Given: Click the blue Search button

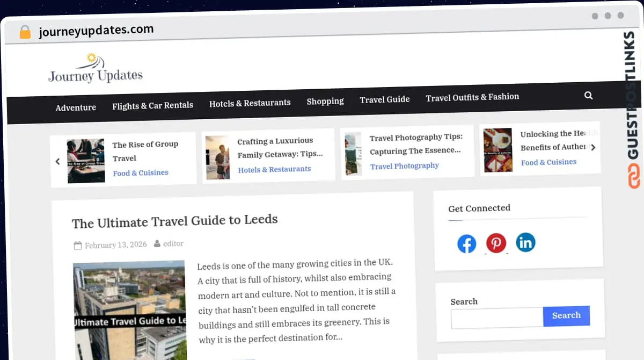Looking at the screenshot, I should (x=566, y=315).
